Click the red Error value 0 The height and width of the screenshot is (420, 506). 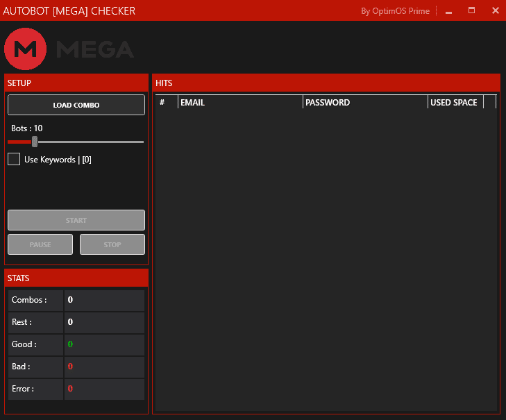click(70, 389)
